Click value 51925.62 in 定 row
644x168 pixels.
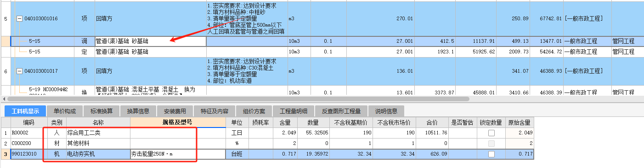click(476, 52)
